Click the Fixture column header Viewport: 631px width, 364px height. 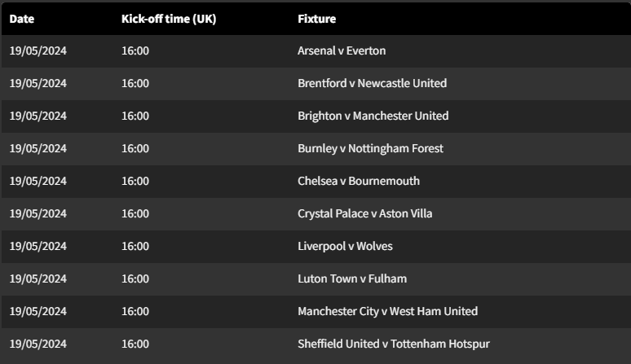[316, 19]
